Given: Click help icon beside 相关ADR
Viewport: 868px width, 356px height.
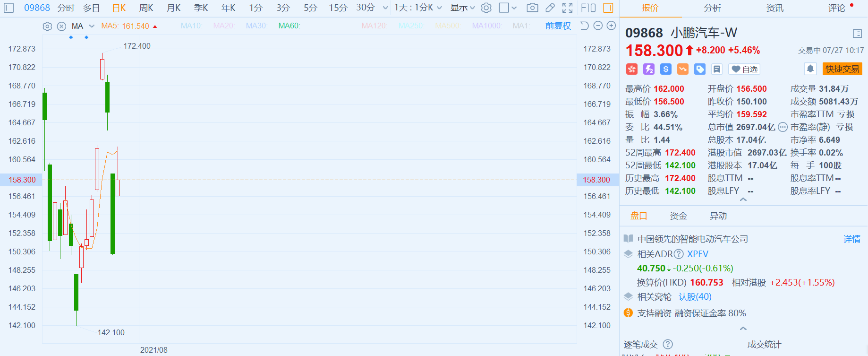Looking at the screenshot, I should pos(679,254).
